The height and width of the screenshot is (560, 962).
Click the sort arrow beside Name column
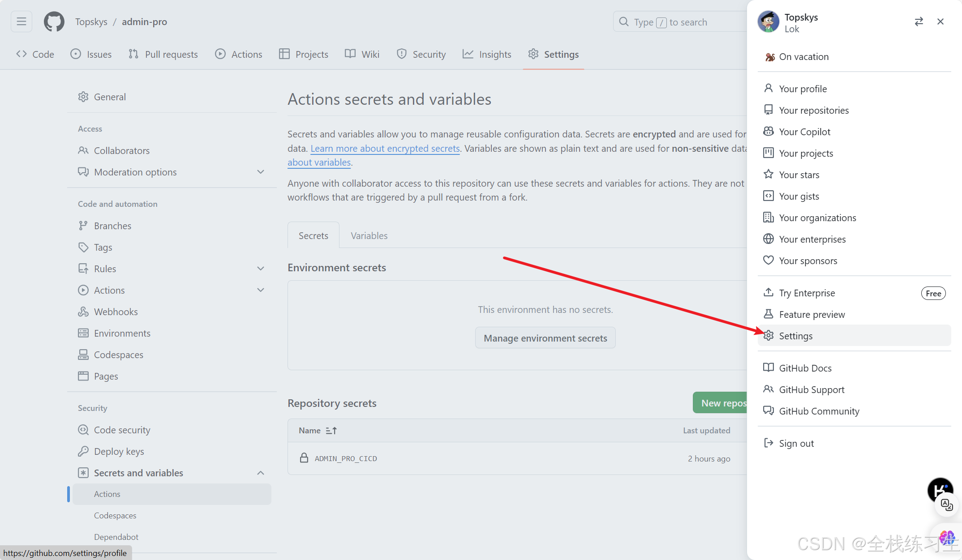tap(331, 430)
